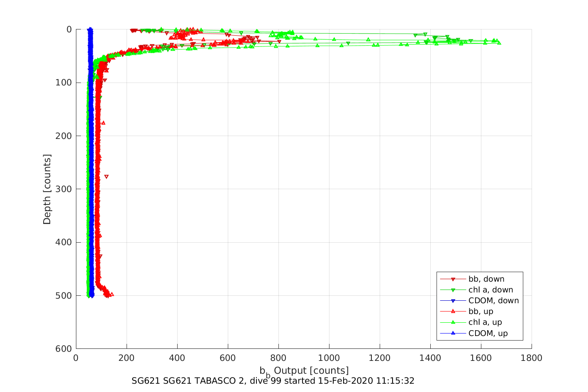Click the x-axis tick label 600
The width and height of the screenshot is (588, 392).
[x=228, y=358]
